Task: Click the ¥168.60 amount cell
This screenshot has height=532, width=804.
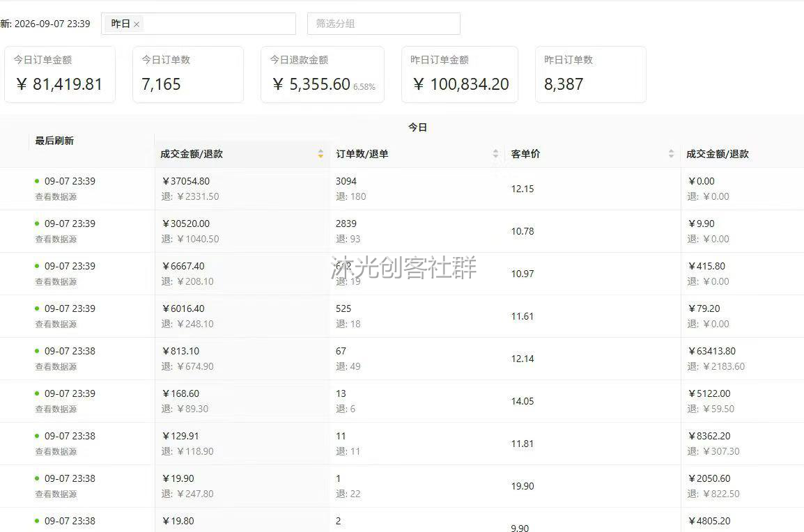Action: (x=180, y=394)
